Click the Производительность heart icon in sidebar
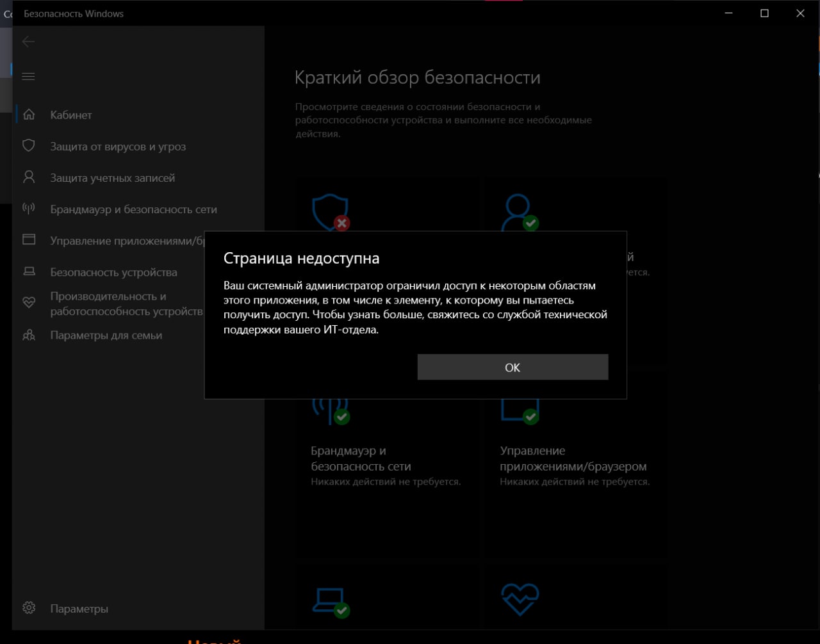Image resolution: width=820 pixels, height=644 pixels. click(29, 303)
